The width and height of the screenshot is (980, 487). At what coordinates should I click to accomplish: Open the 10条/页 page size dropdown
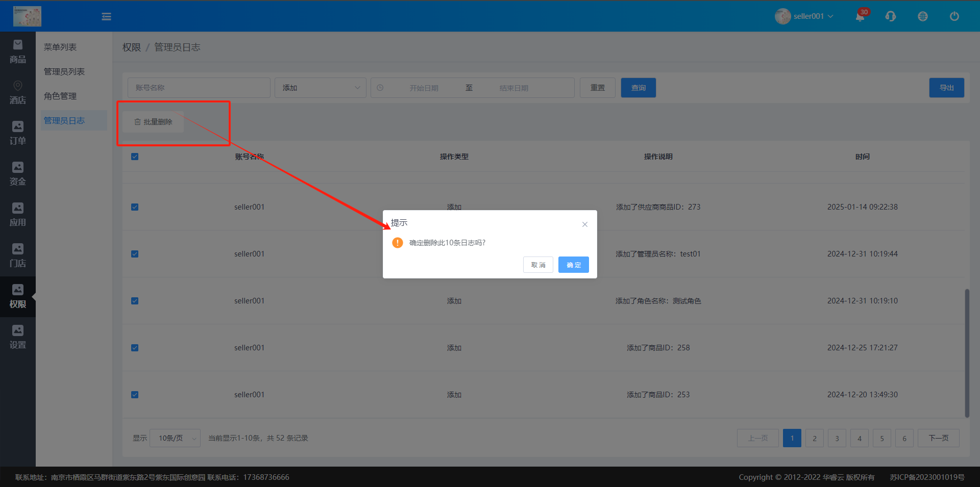tap(175, 438)
